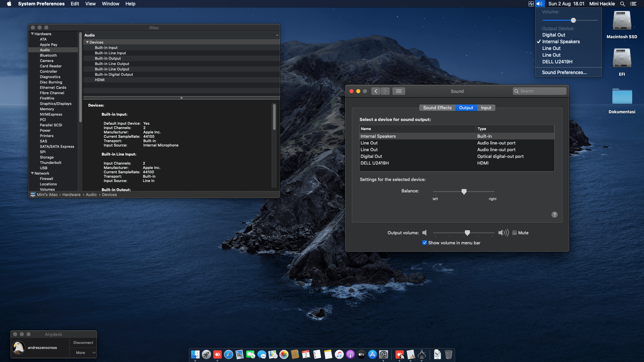The width and height of the screenshot is (644, 362).
Task: Click the Balance slider track
Action: click(x=480, y=191)
